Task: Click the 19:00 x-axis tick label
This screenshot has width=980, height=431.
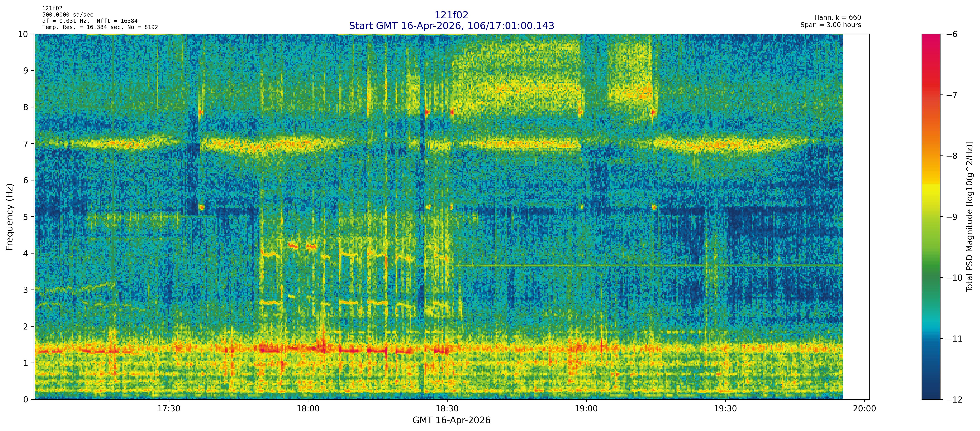Action: click(586, 409)
